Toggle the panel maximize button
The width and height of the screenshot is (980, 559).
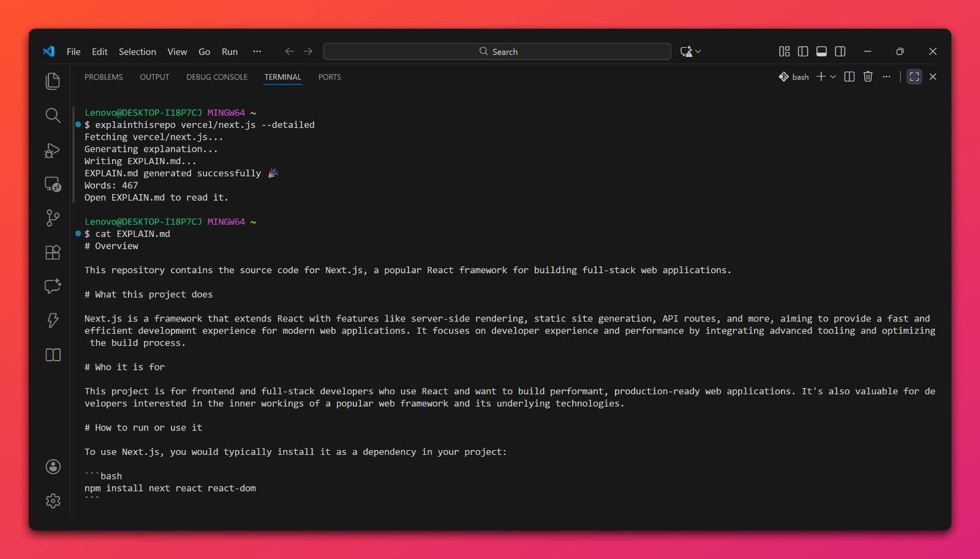[913, 77]
